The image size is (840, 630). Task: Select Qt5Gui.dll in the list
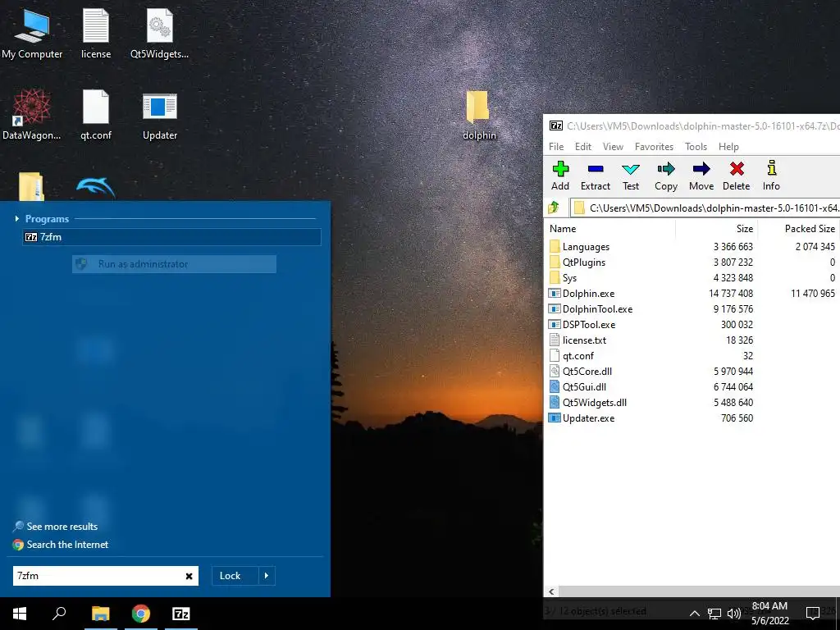click(x=692, y=386)
